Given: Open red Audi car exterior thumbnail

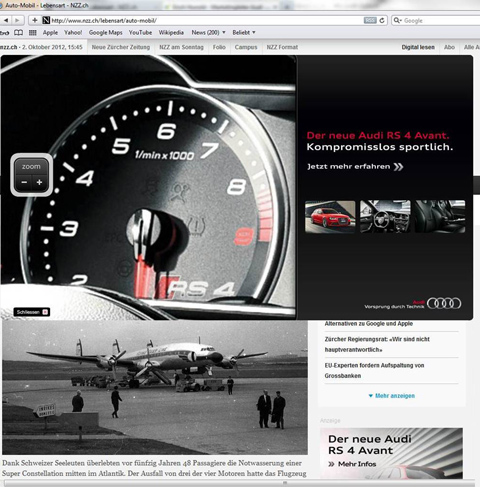Looking at the screenshot, I should (x=330, y=216).
